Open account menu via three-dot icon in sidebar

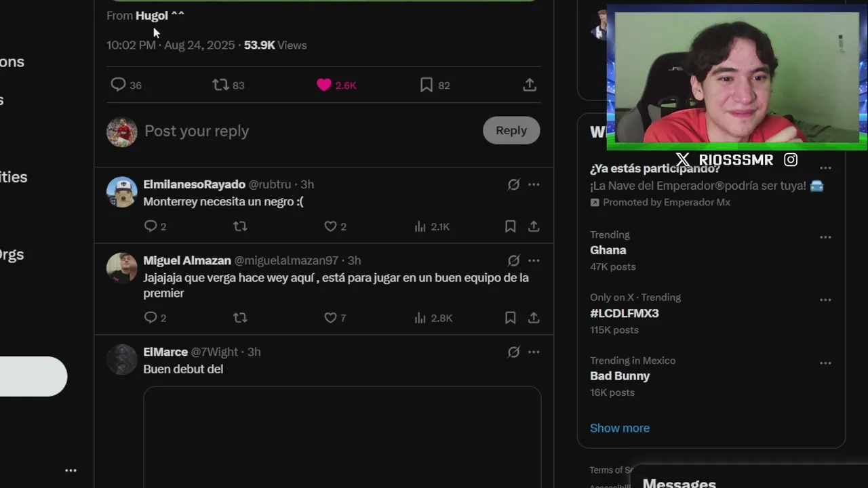click(71, 470)
